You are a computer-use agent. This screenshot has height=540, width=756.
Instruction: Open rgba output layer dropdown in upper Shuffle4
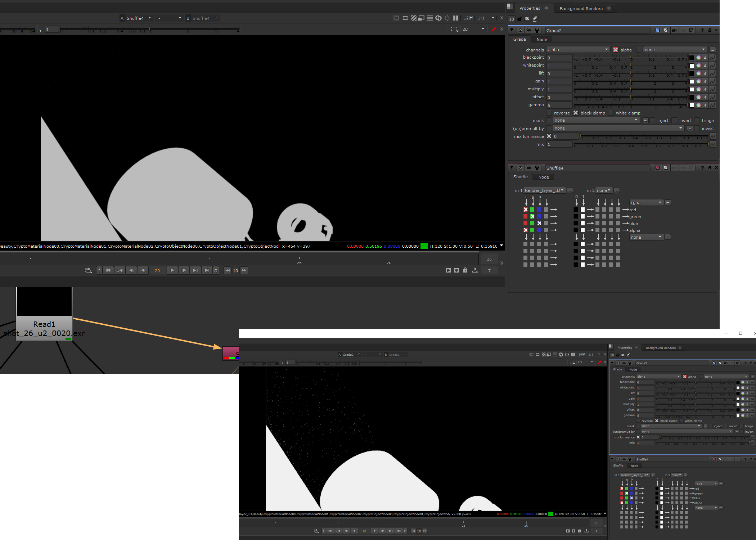click(x=647, y=203)
